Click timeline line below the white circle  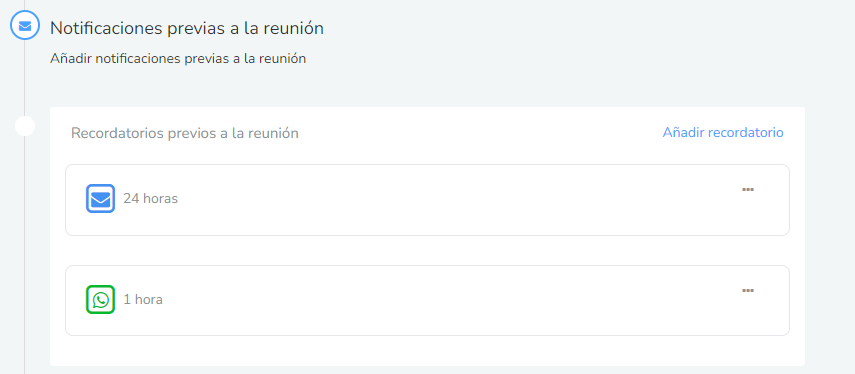(25, 255)
